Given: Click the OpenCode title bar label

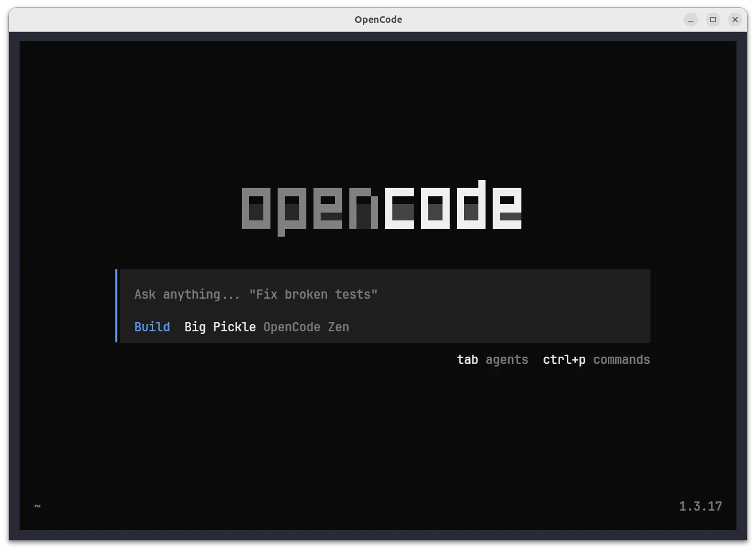Looking at the screenshot, I should tap(378, 20).
